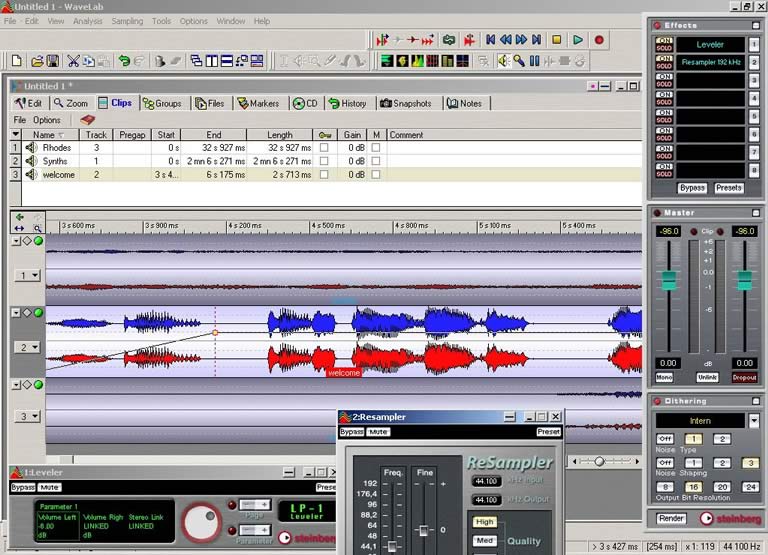Click the red book icon in Clips pane
Screen dimensions: 768x555
(x=87, y=120)
